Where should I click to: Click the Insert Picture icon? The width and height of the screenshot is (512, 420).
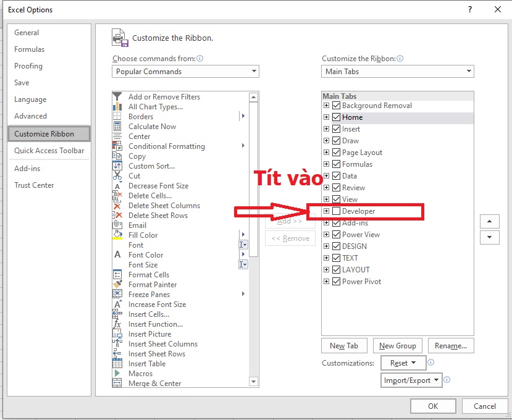[x=117, y=334]
